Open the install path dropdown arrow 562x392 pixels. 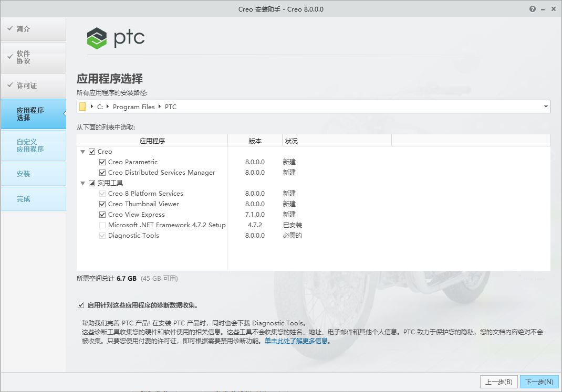(546, 107)
